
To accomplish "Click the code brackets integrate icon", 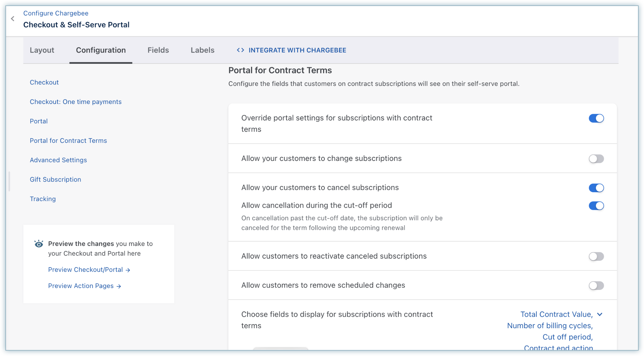I will click(x=240, y=50).
